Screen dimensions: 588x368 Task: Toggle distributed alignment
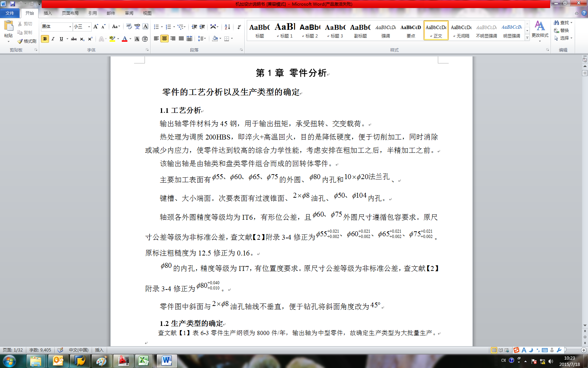(189, 39)
